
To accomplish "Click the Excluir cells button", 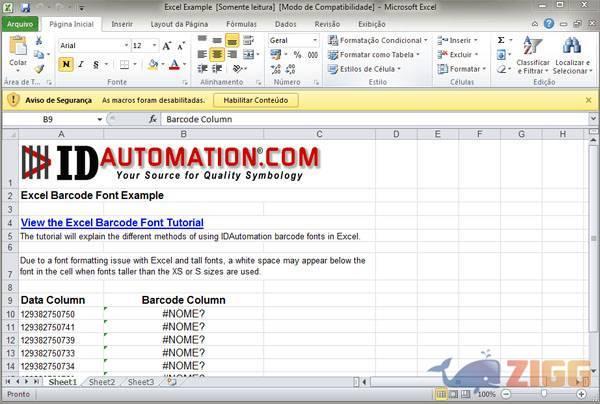I will (x=458, y=55).
